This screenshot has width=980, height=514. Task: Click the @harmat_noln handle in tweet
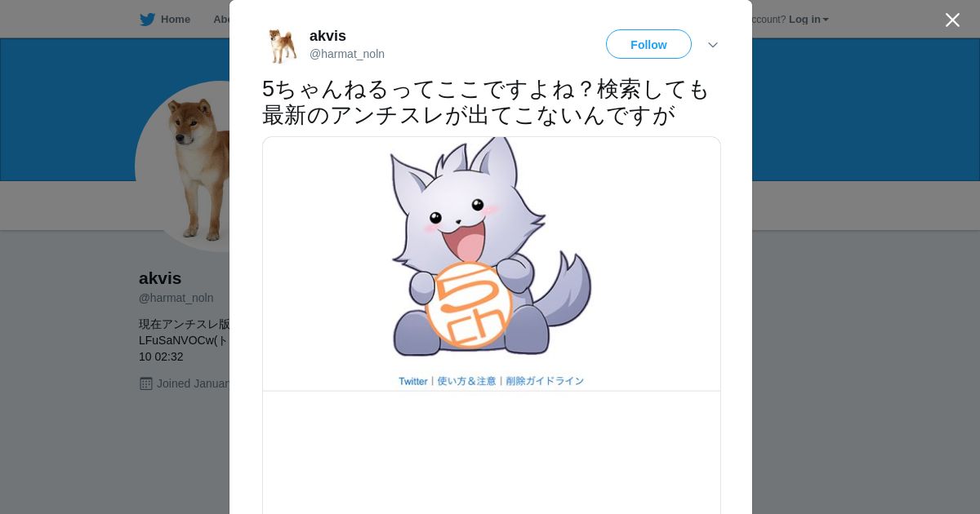tap(347, 54)
